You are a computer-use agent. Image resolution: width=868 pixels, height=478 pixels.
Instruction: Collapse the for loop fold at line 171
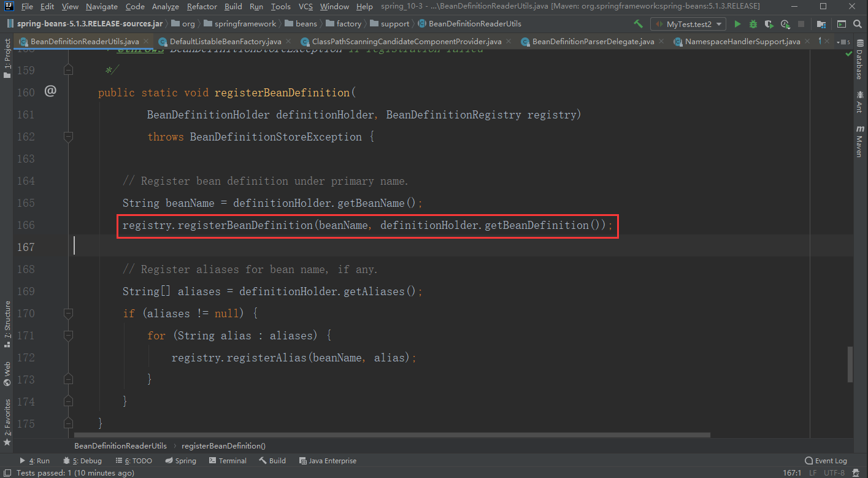(68, 335)
